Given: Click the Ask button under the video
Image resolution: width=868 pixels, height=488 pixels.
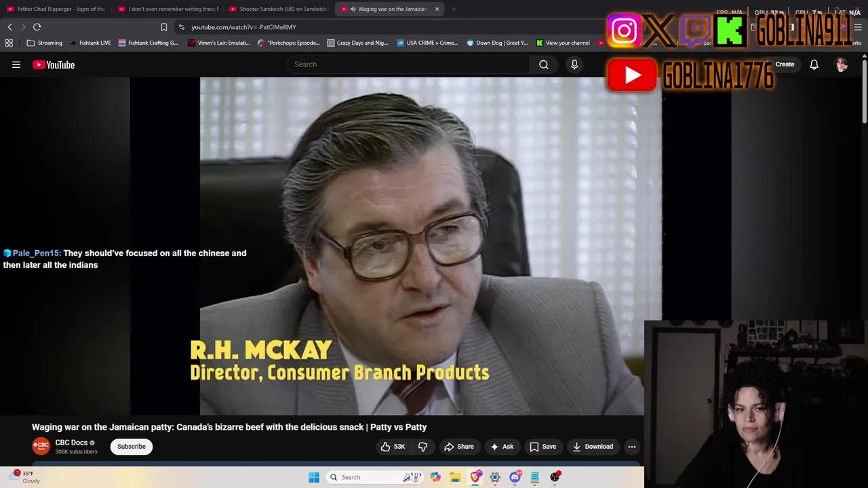Looking at the screenshot, I should click(x=502, y=447).
